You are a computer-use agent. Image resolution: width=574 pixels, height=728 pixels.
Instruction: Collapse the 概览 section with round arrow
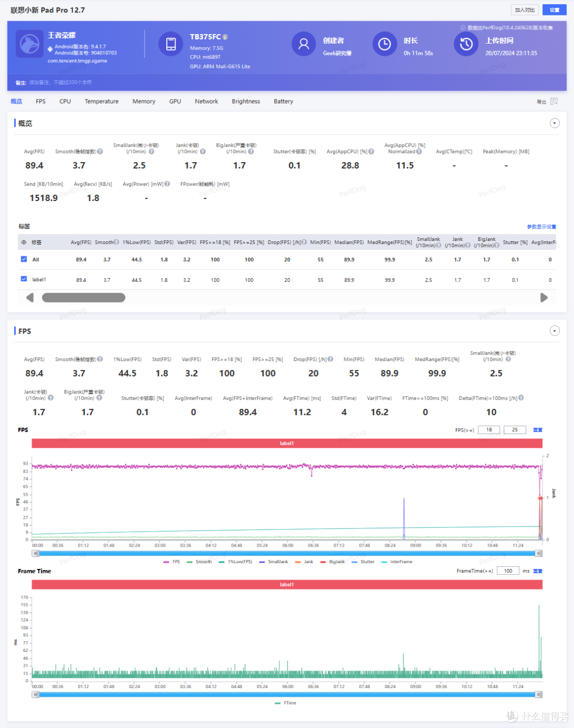pos(554,123)
